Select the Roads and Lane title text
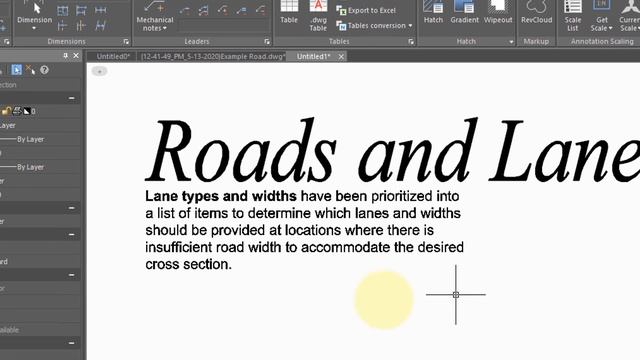 392,151
